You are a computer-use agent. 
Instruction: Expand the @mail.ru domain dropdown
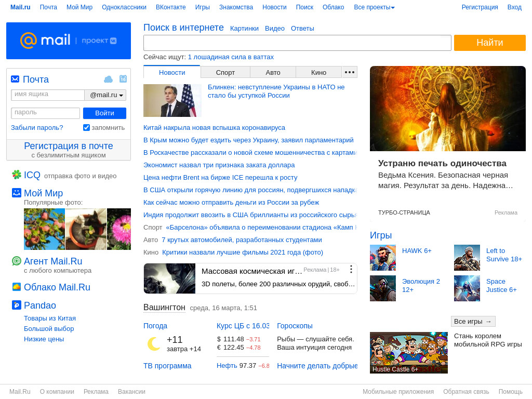pos(105,95)
